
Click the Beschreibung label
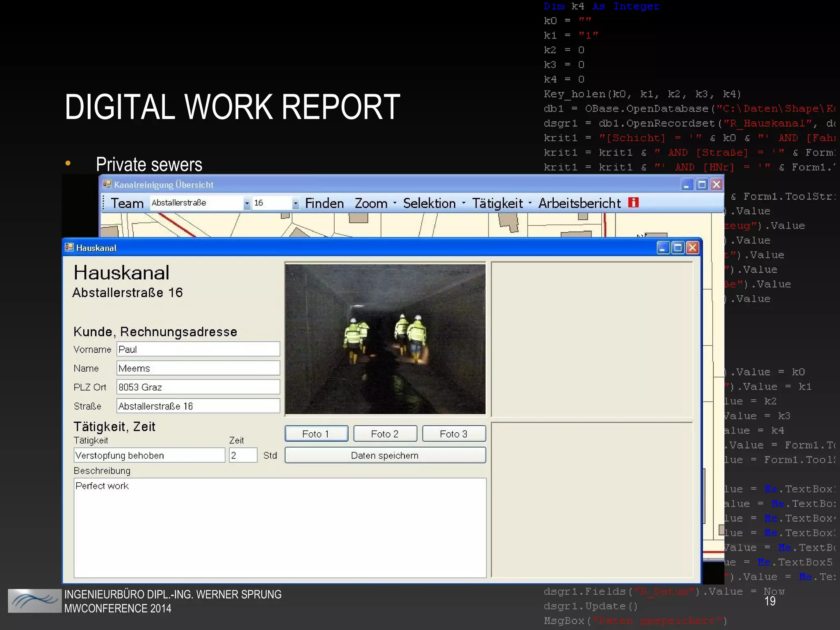coord(102,471)
